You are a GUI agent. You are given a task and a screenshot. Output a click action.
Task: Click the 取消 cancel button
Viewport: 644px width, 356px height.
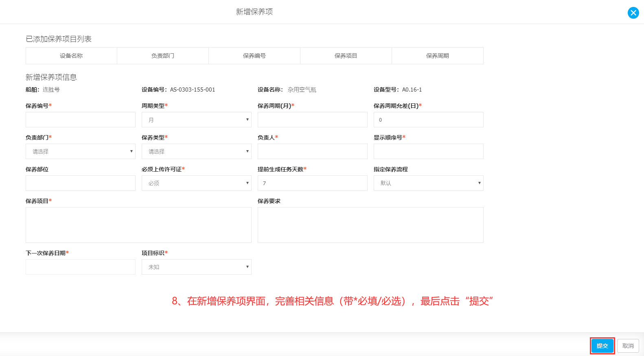tap(628, 346)
